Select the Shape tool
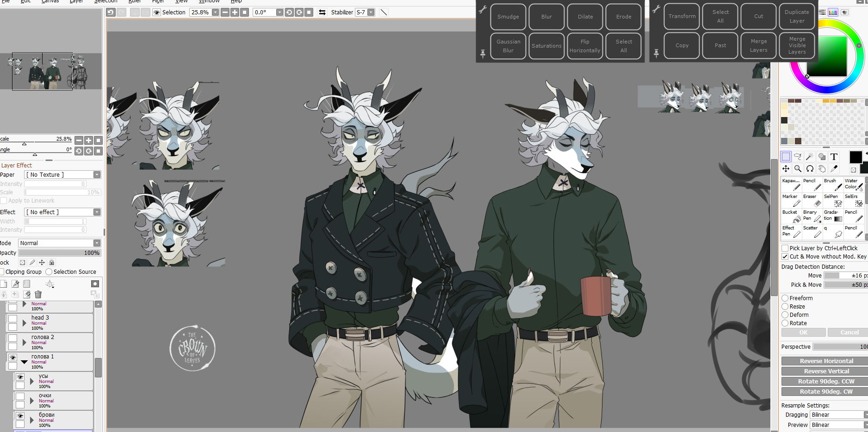Viewport: 868px width, 432px height. coord(822,156)
